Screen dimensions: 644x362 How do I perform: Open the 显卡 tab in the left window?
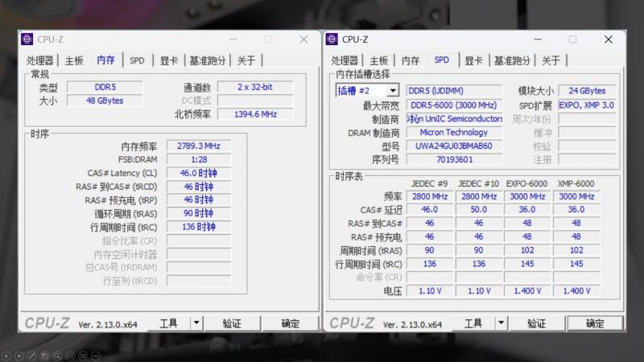pyautogui.click(x=169, y=61)
